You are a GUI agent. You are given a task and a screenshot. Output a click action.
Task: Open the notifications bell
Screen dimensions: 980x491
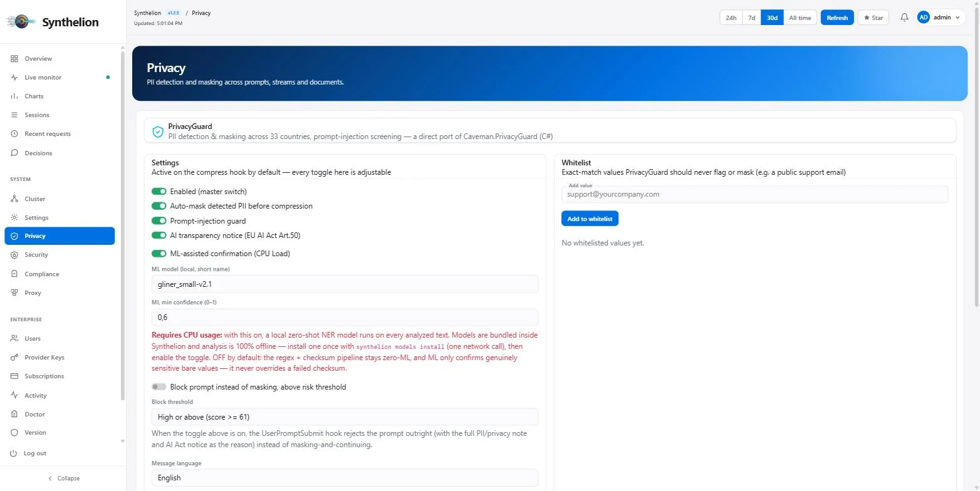click(x=904, y=18)
